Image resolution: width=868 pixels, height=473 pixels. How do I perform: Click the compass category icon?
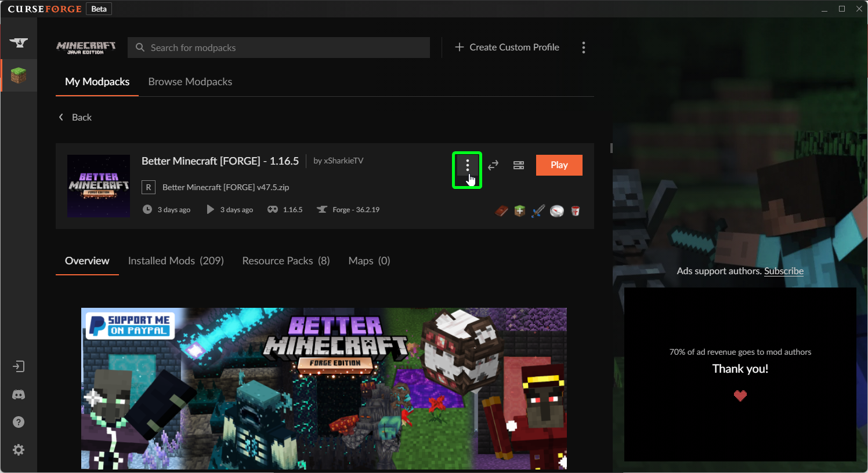pos(557,211)
